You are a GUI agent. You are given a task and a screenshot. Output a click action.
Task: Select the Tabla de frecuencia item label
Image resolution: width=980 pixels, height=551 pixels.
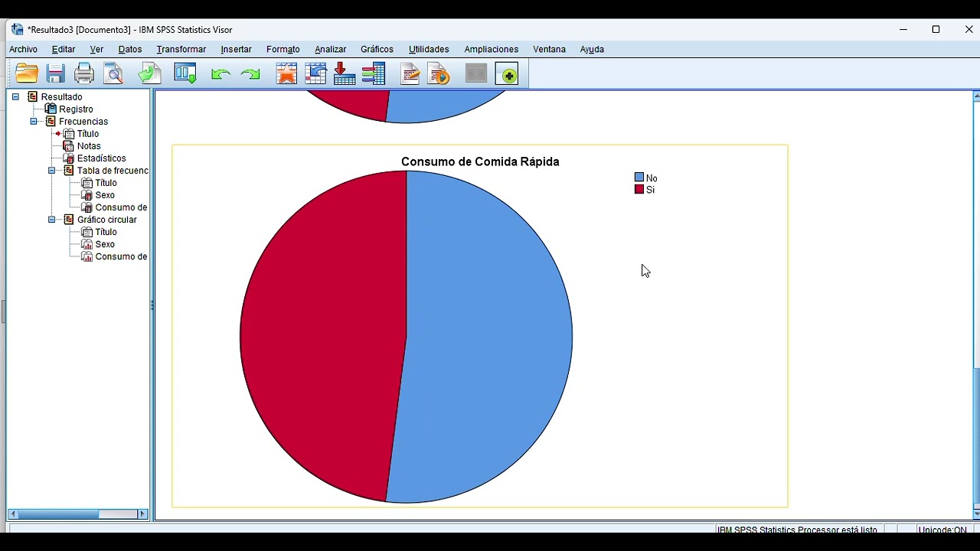[x=113, y=171]
